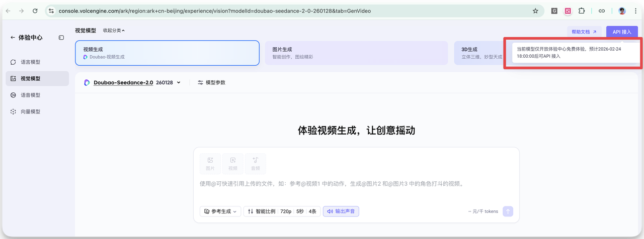This screenshot has height=239, width=644.
Task: Reload the page with the refresh icon
Action: click(x=35, y=11)
